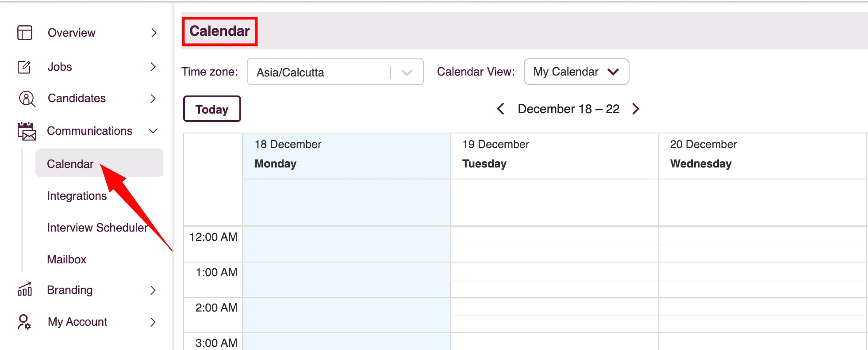This screenshot has width=868, height=350.
Task: Open the My Calendar view dropdown
Action: click(576, 72)
